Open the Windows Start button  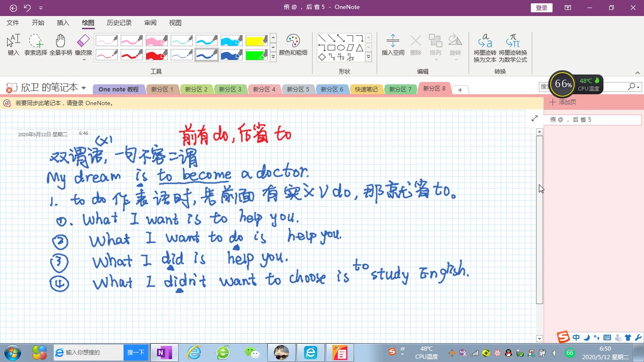12,353
